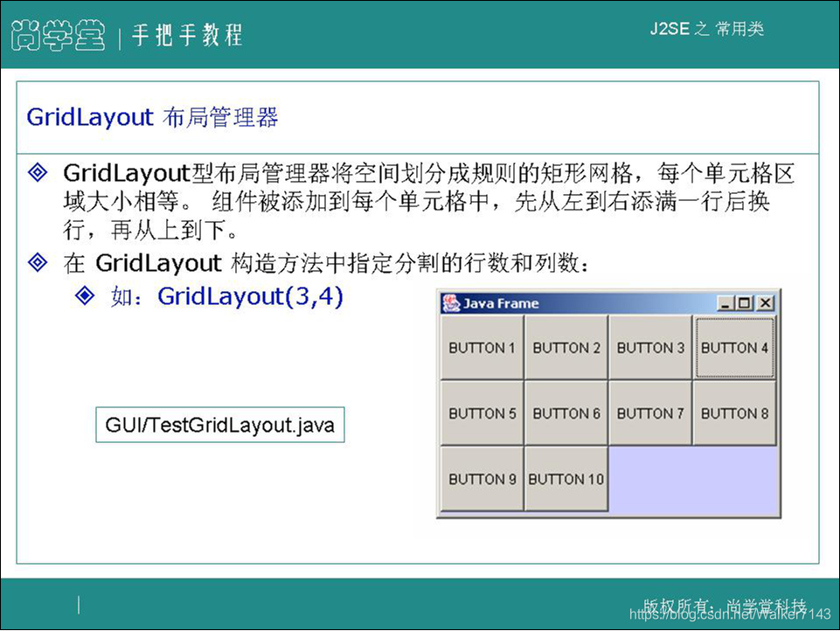840x631 pixels.
Task: Click the 手把手教程 header text
Action: [x=187, y=35]
